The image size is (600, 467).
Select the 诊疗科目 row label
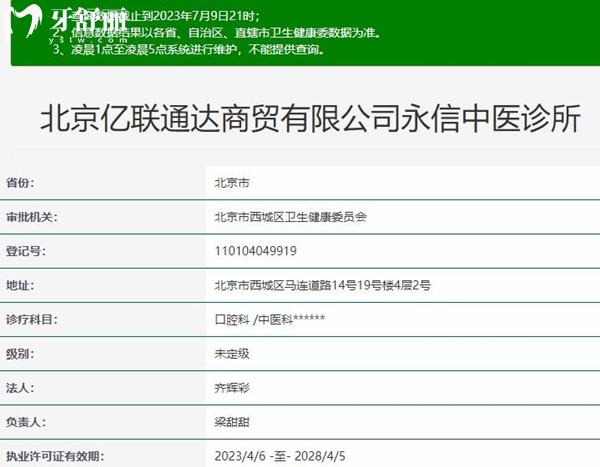click(x=33, y=319)
